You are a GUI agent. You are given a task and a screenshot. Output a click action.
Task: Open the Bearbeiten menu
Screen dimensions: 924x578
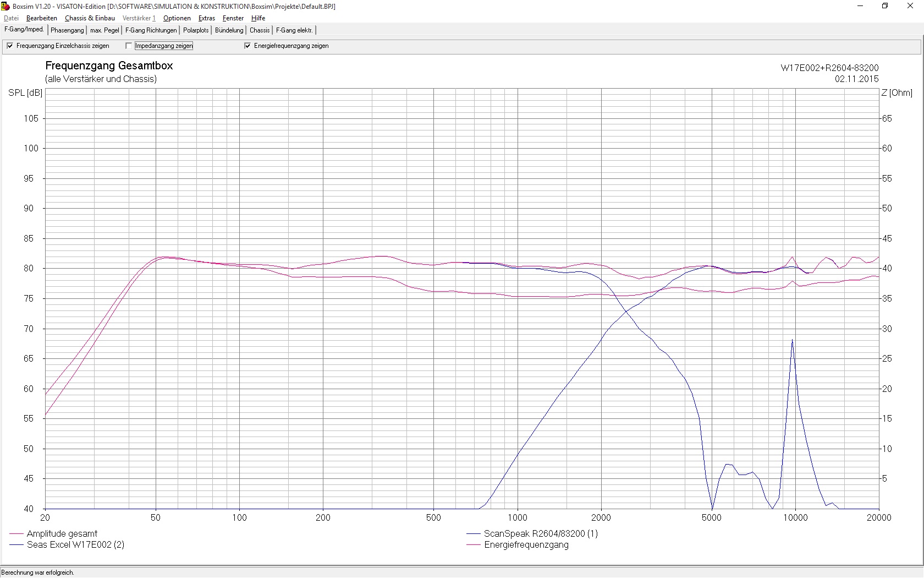pos(41,18)
